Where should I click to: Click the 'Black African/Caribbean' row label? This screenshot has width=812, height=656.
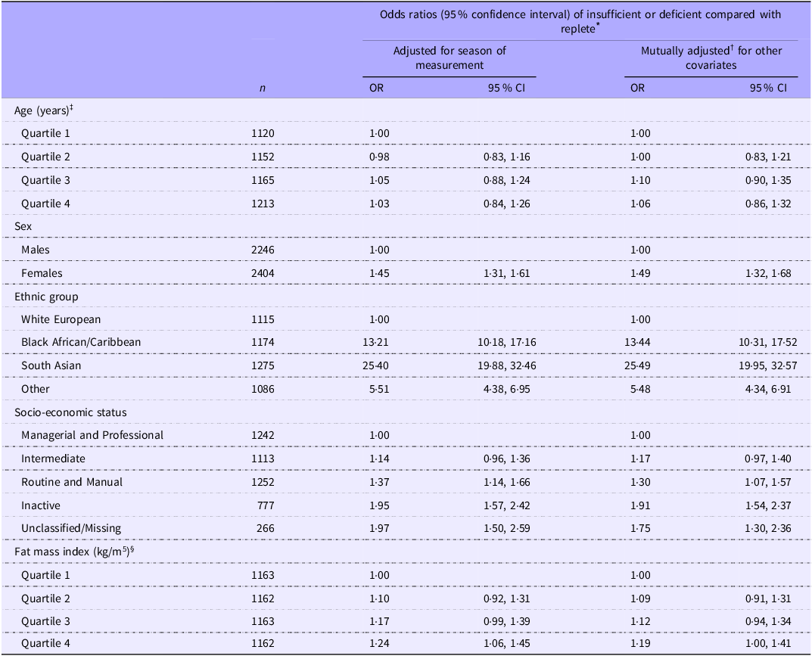[81, 343]
